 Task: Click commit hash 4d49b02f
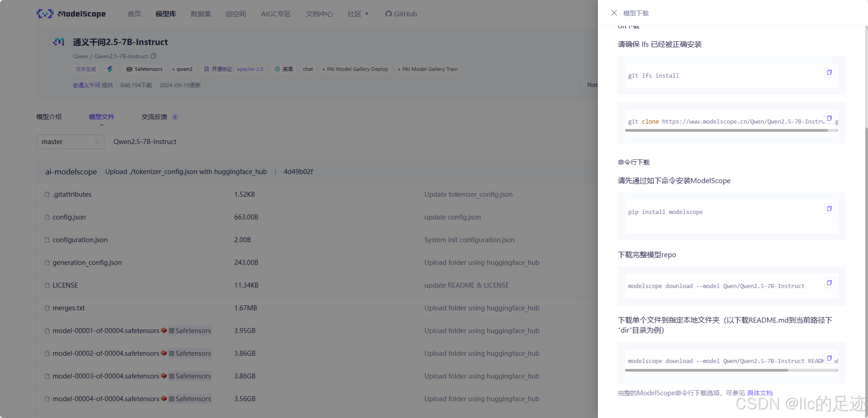click(298, 172)
